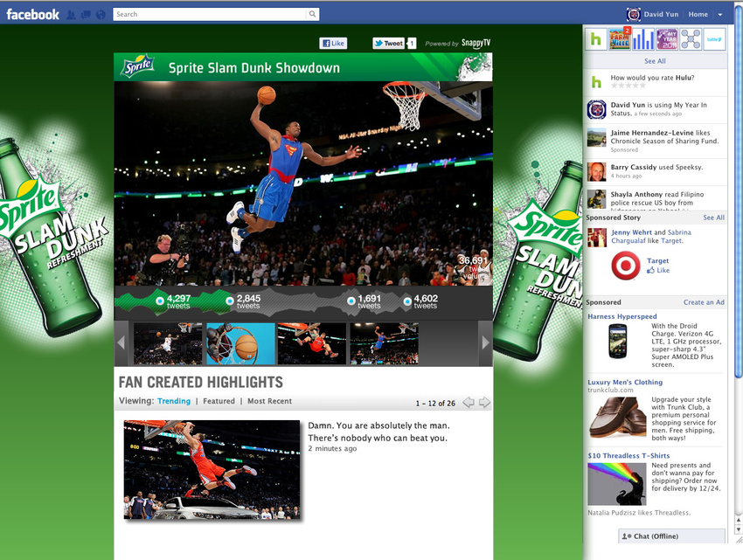This screenshot has height=560, width=743.
Task: Open the red-jersey dunk thumbnail
Action: pos(312,343)
